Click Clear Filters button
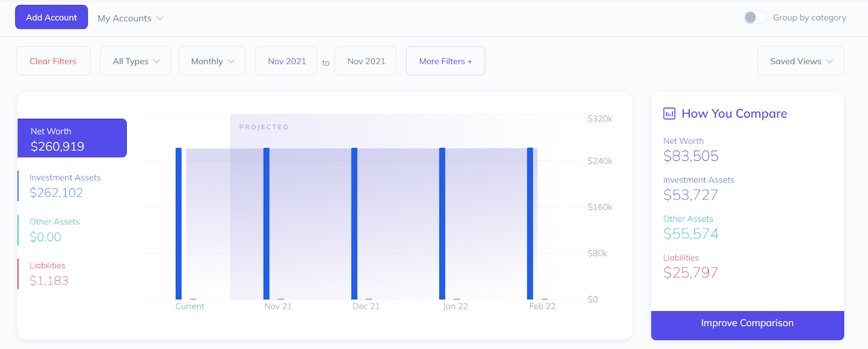 point(53,61)
